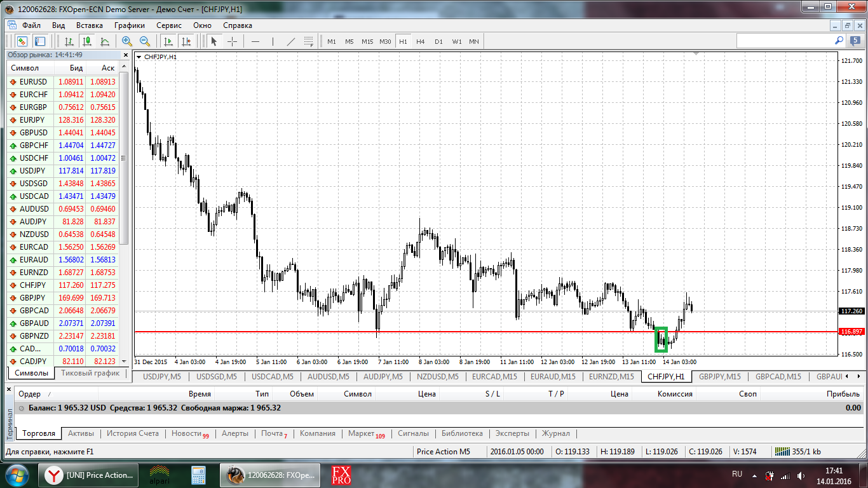This screenshot has width=868, height=488.
Task: Switch to Журнал terminal tab
Action: (x=556, y=433)
